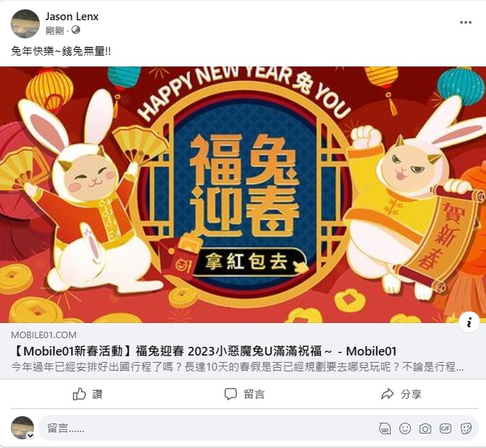
Task: Open Jason Lenx profile name link
Action: [72, 17]
